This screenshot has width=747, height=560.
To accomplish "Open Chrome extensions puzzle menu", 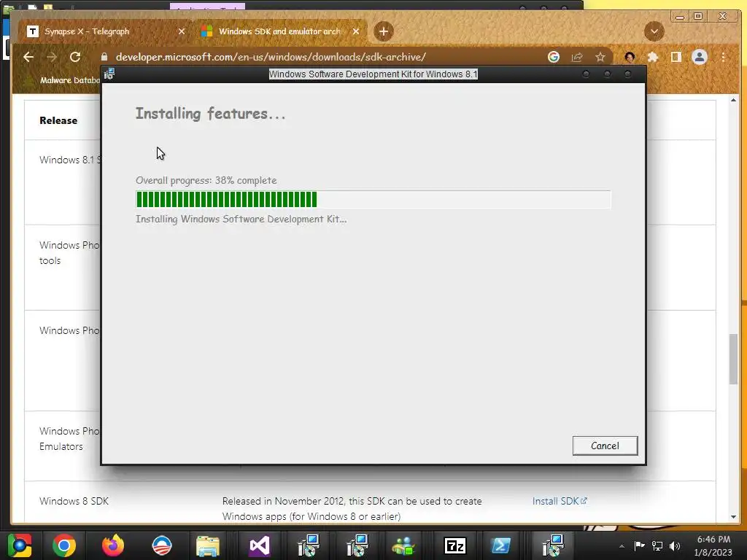I will tap(653, 57).
